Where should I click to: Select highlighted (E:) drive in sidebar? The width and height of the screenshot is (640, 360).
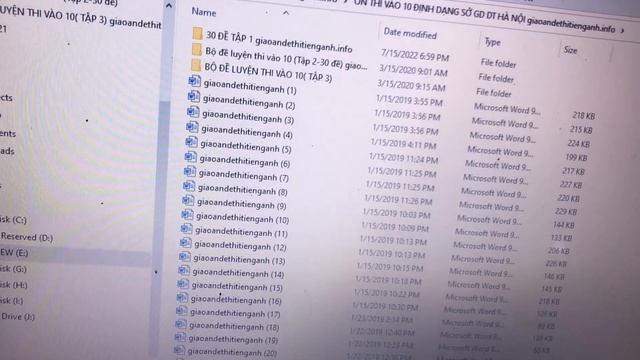point(14,253)
